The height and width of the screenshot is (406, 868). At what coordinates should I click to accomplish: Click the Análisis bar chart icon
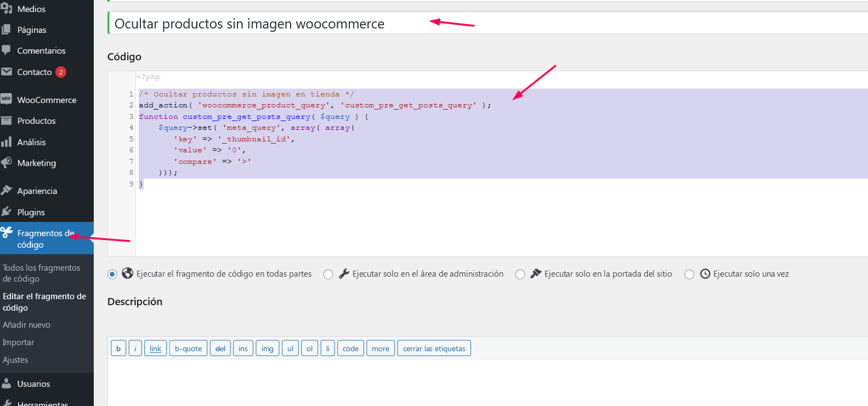[7, 142]
